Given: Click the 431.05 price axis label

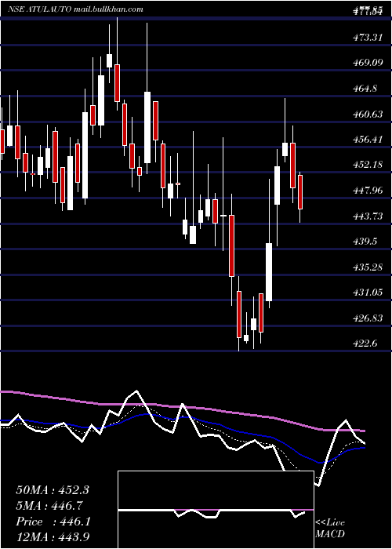Looking at the screenshot, I should [368, 293].
